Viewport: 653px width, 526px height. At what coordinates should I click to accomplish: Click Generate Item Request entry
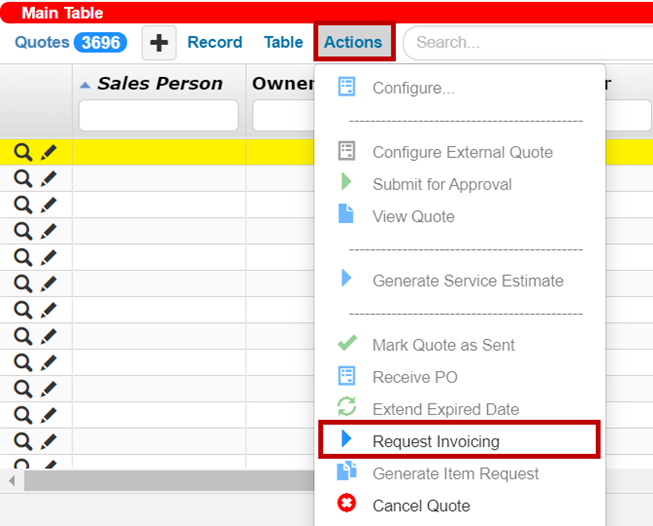(455, 473)
